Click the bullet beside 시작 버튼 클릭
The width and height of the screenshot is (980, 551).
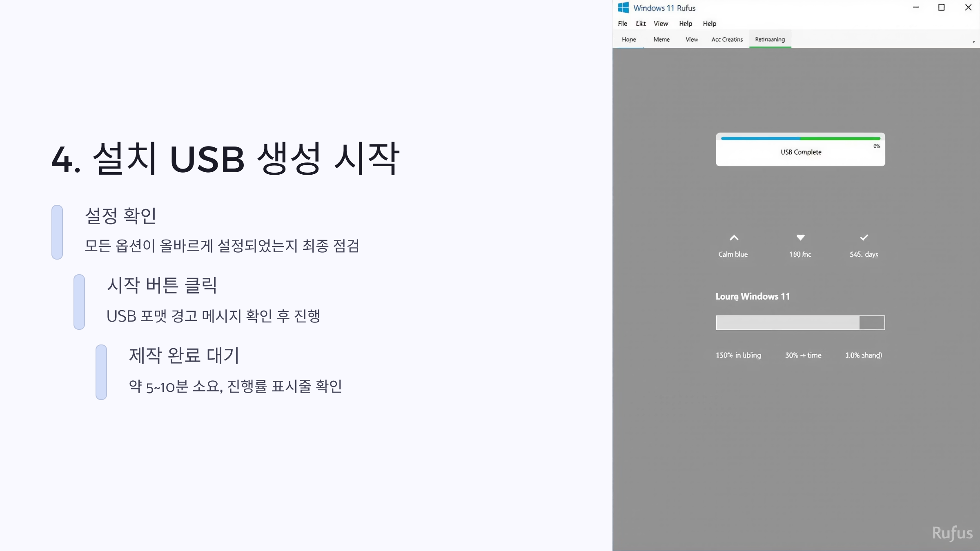pyautogui.click(x=79, y=302)
